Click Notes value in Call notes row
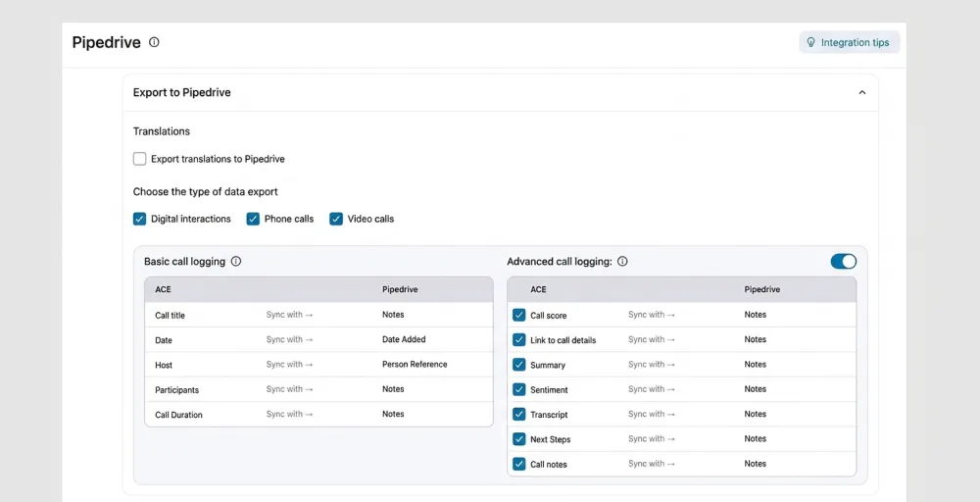Viewport: 980px width, 502px height. [755, 464]
